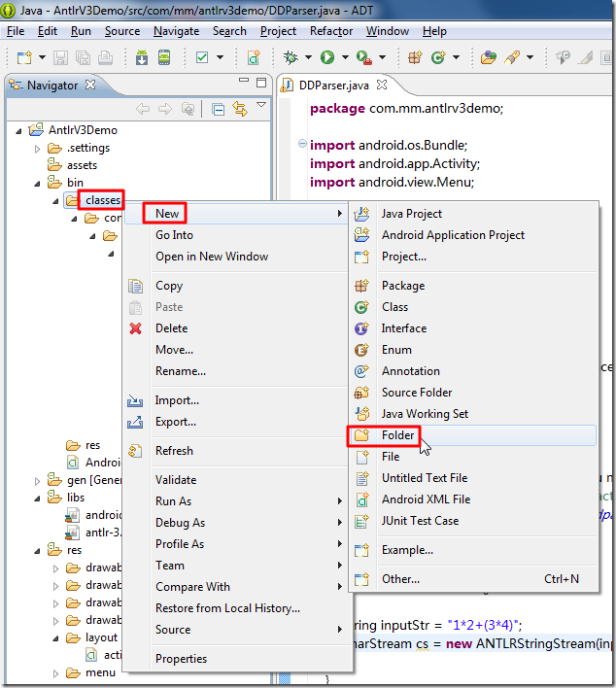Close the DDParser.java editor tab
616x688 pixels.
(382, 85)
